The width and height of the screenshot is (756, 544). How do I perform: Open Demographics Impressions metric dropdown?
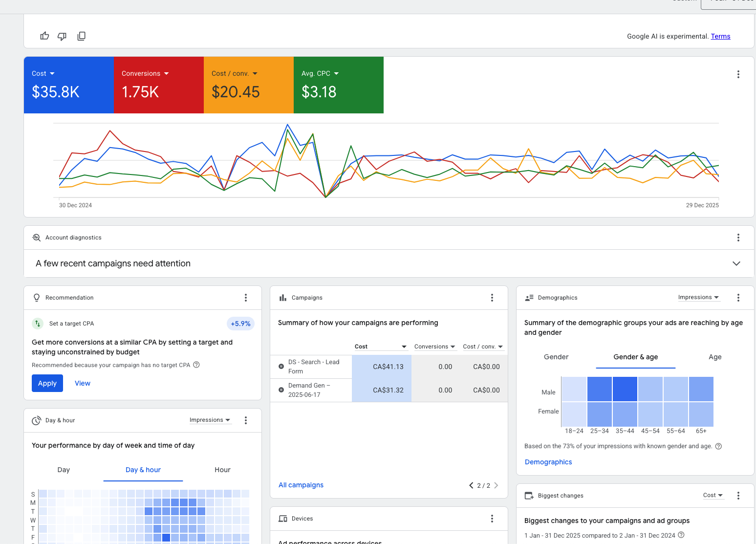[x=698, y=297]
